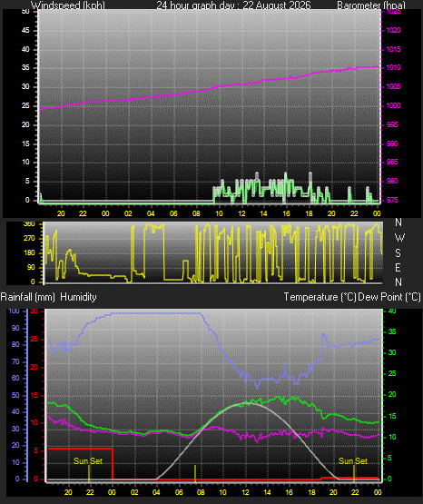Click the "Rainfall (mm)" label
Screen dimensions: 423x504
click(27, 297)
